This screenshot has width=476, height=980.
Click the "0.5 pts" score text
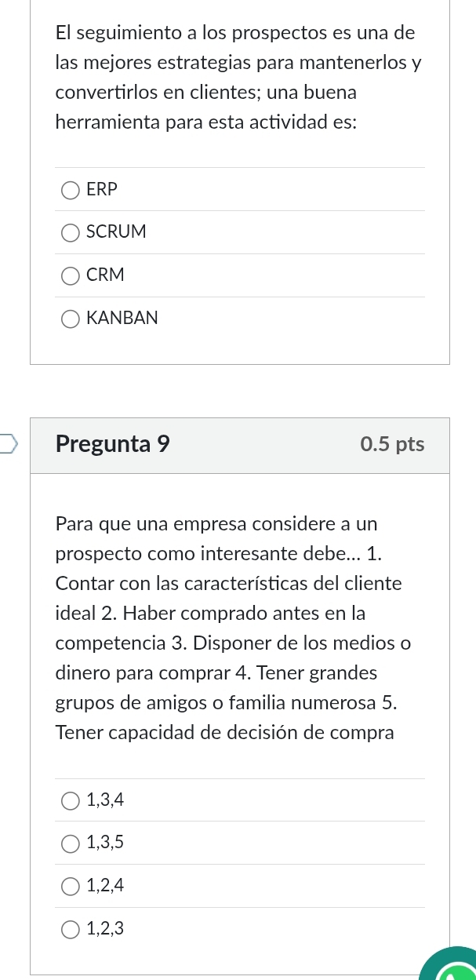pyautogui.click(x=392, y=444)
